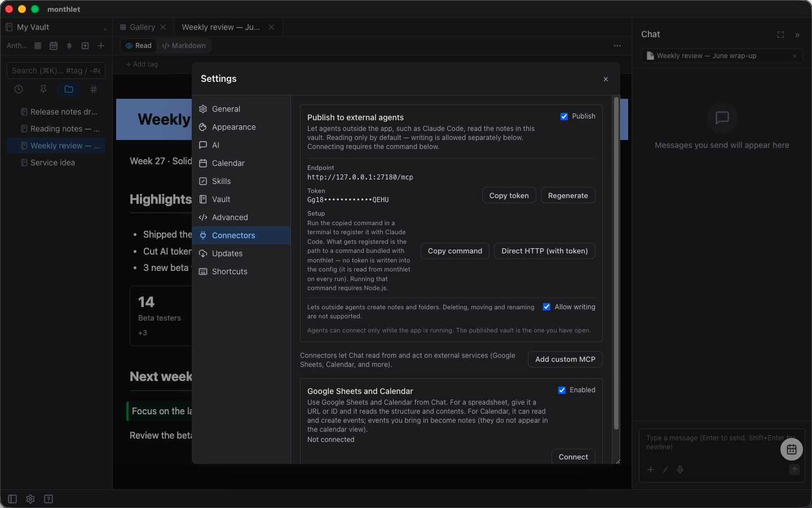
Task: Open Appearance settings section
Action: pos(241,127)
